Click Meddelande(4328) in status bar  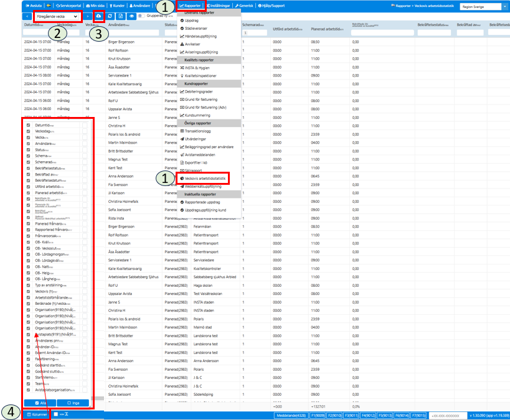coord(291,416)
